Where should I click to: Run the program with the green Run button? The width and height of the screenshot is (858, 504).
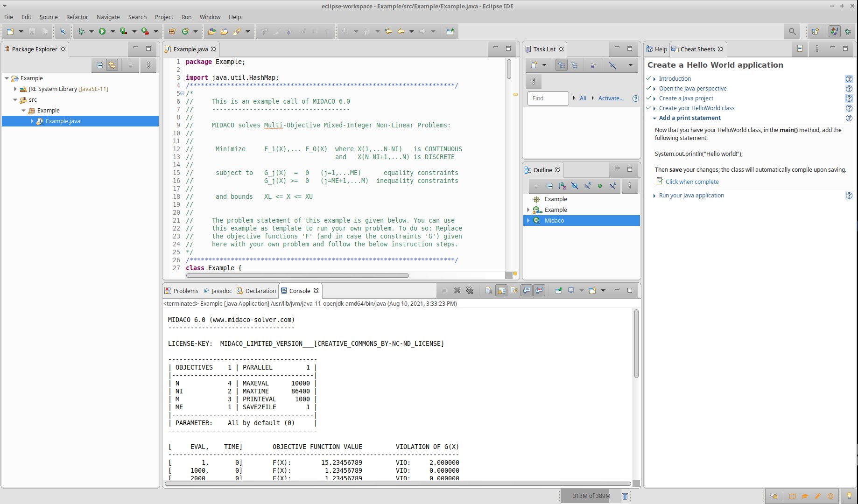(x=102, y=31)
